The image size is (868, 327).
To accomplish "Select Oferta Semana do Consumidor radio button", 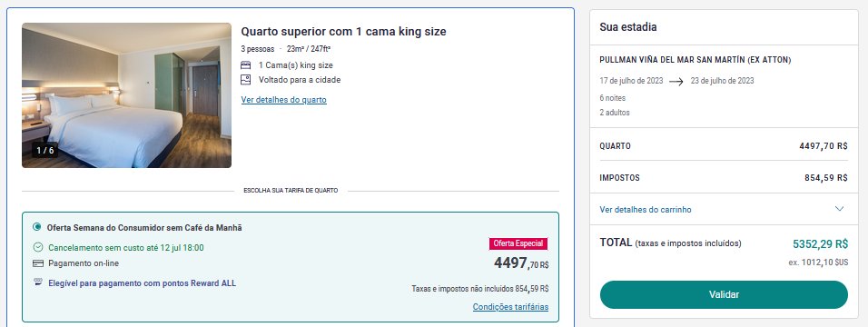I will pyautogui.click(x=37, y=227).
